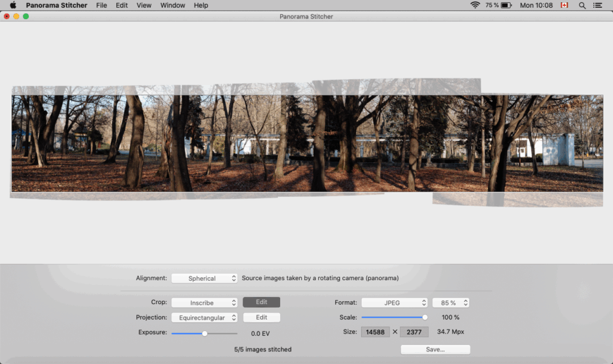Open the Crop dropdown showing Inscribe
The height and width of the screenshot is (364, 613).
click(x=204, y=302)
